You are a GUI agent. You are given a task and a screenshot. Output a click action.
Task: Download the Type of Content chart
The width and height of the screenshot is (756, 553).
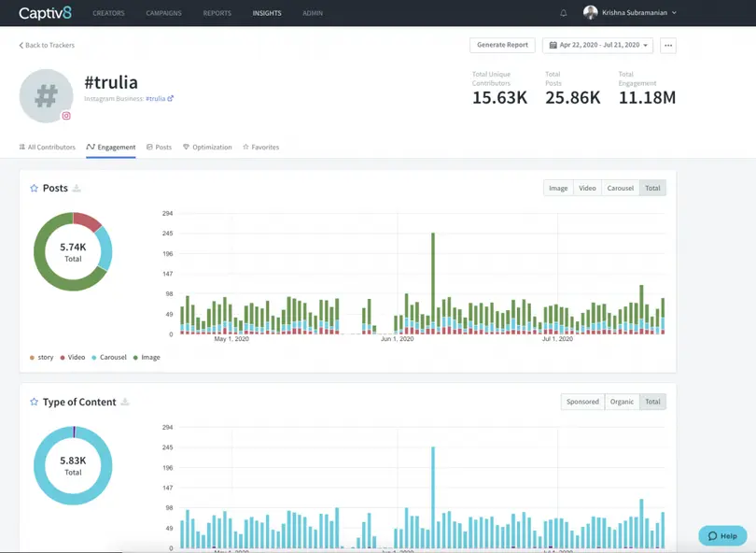tap(125, 403)
